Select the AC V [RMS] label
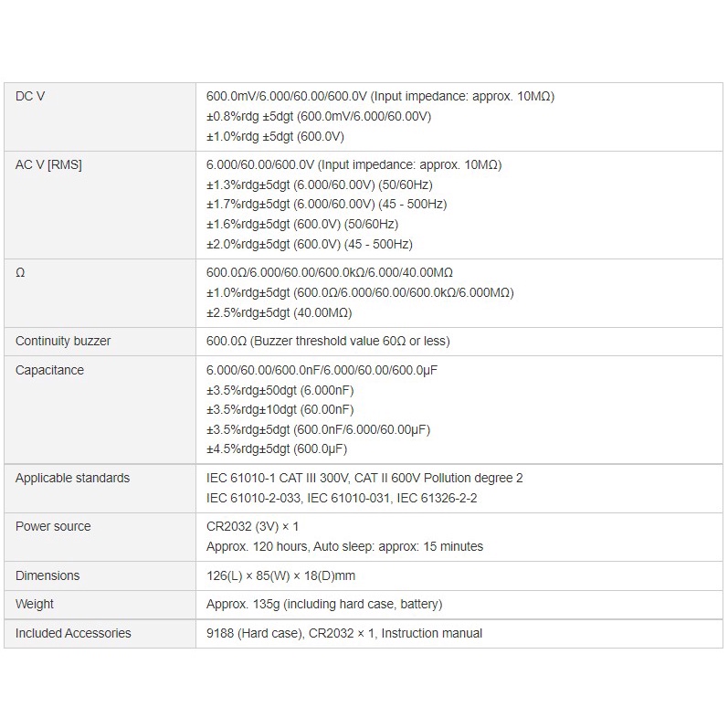 tap(48, 164)
